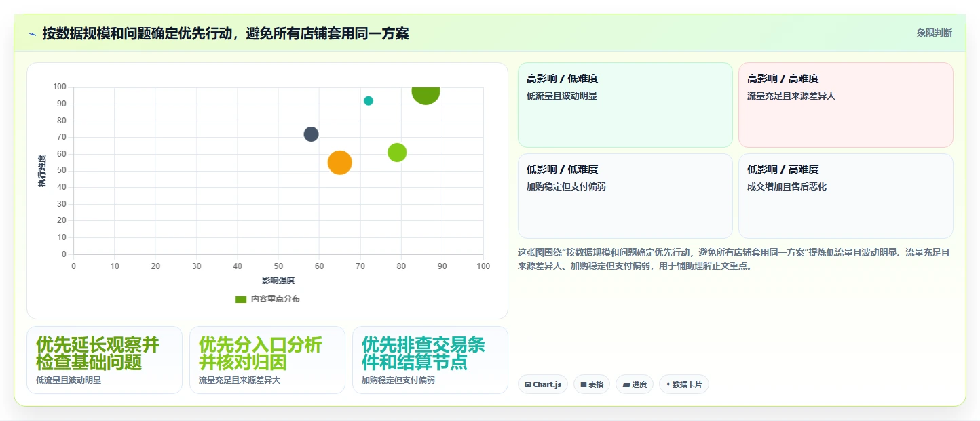Click the dark slate bubble in chart
The height and width of the screenshot is (421, 980).
pyautogui.click(x=311, y=134)
